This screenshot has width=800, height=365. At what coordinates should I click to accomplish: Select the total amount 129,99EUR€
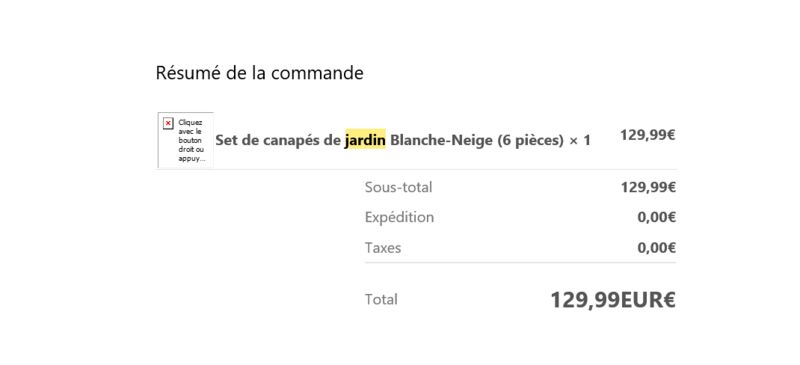pos(613,300)
